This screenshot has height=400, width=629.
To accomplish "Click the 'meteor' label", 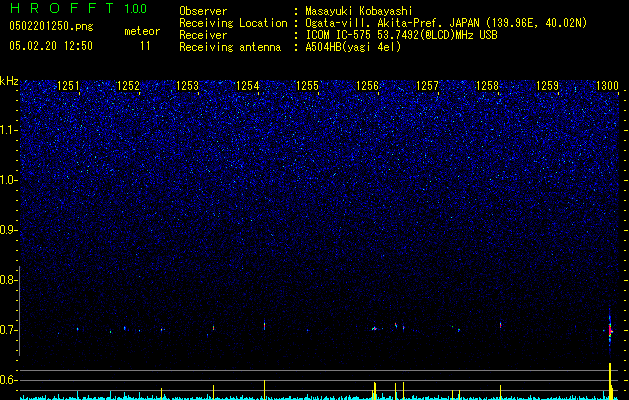I will (x=142, y=31).
